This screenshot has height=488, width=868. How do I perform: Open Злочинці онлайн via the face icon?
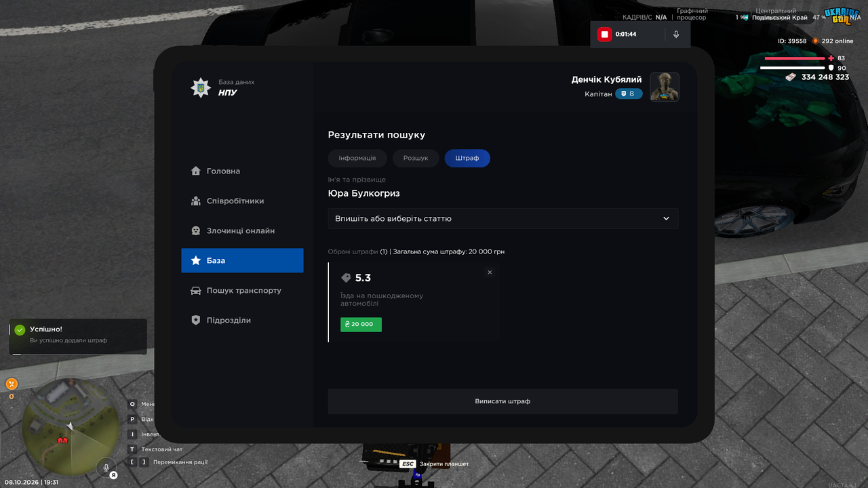[196, 230]
